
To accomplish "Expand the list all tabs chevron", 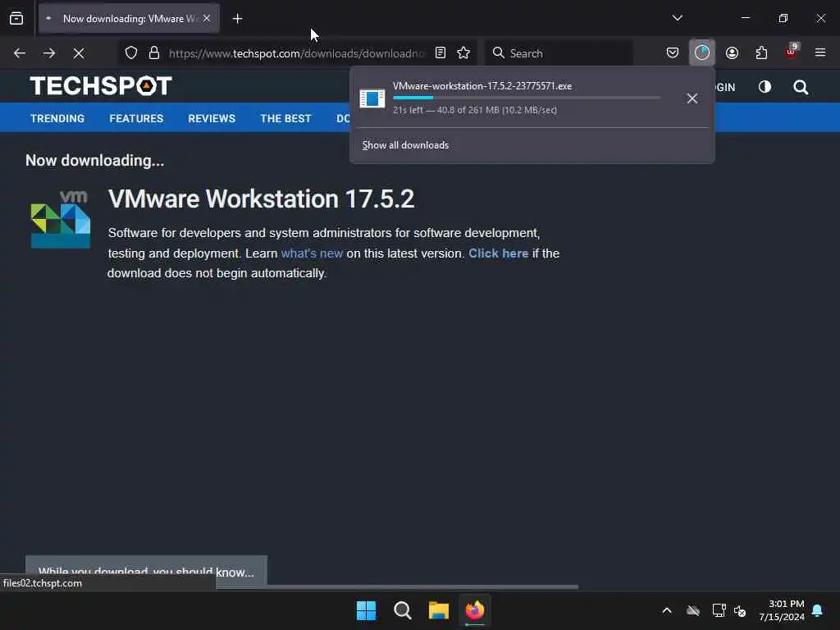I will [677, 18].
